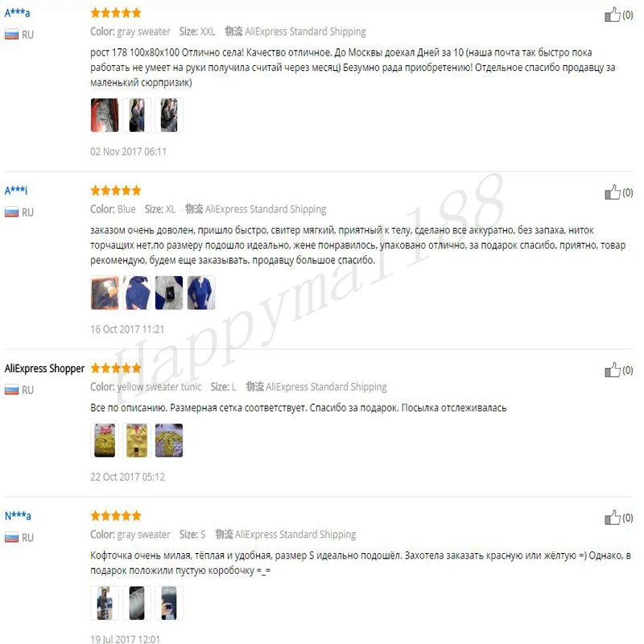Open reviewer profile A***i

[x=16, y=190]
